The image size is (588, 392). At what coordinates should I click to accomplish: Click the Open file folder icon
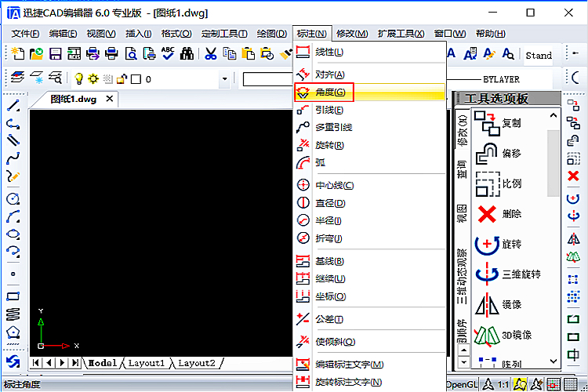pos(36,53)
